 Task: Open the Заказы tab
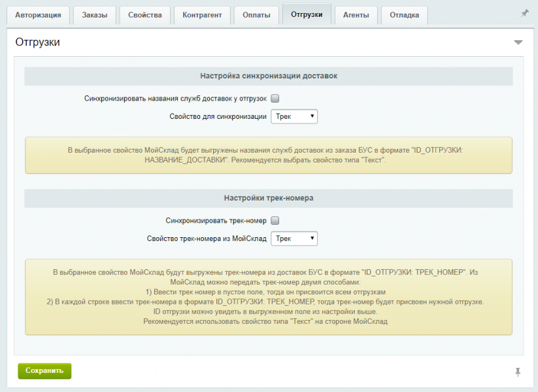(94, 15)
